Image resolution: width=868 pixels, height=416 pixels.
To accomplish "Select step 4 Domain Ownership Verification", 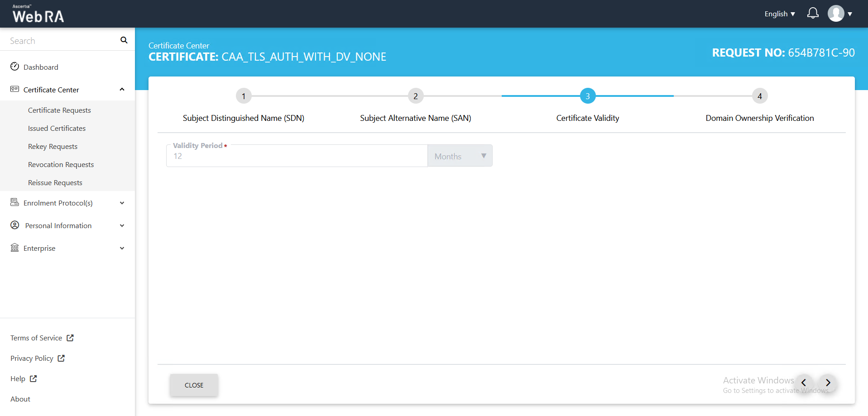I will [759, 96].
